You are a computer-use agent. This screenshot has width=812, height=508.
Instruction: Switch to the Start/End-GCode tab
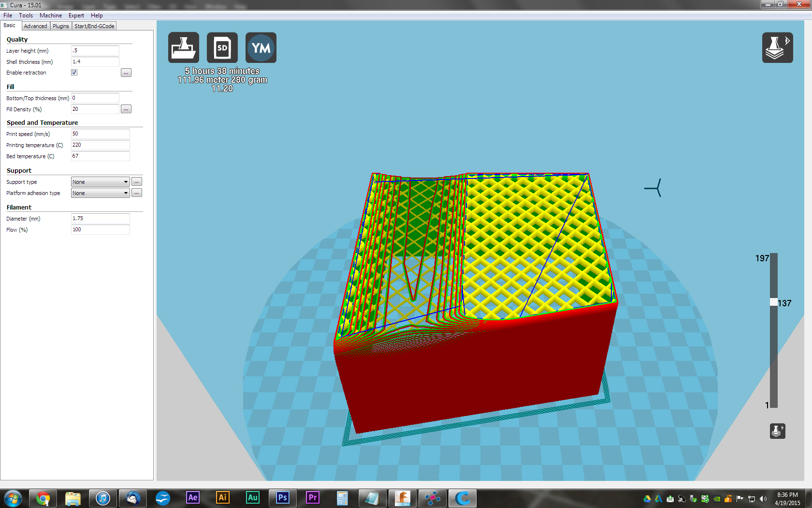coord(94,26)
